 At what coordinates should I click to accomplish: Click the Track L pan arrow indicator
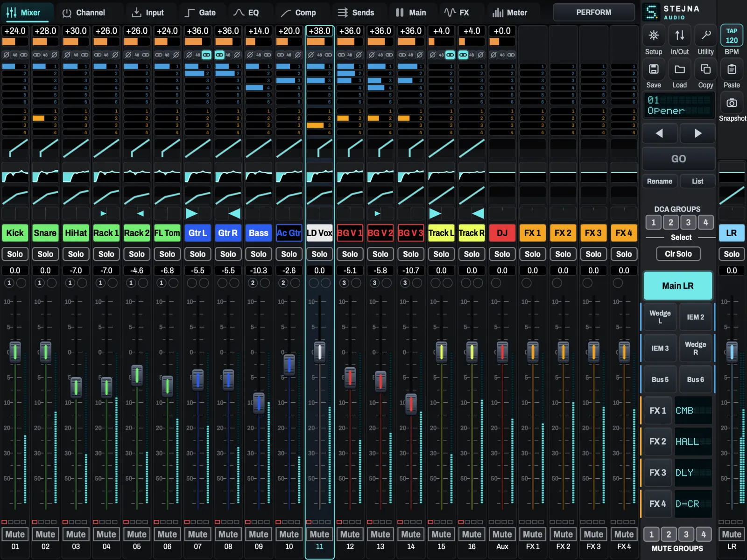435,214
